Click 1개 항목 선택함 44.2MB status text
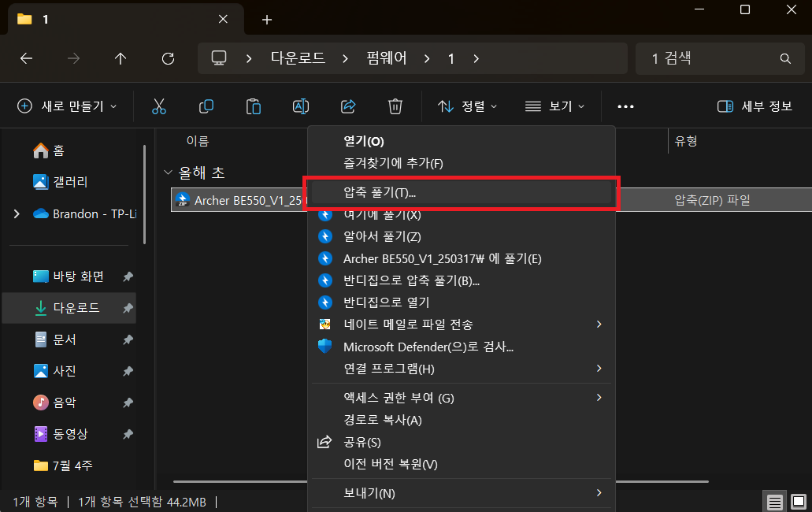The image size is (812, 512). (142, 503)
